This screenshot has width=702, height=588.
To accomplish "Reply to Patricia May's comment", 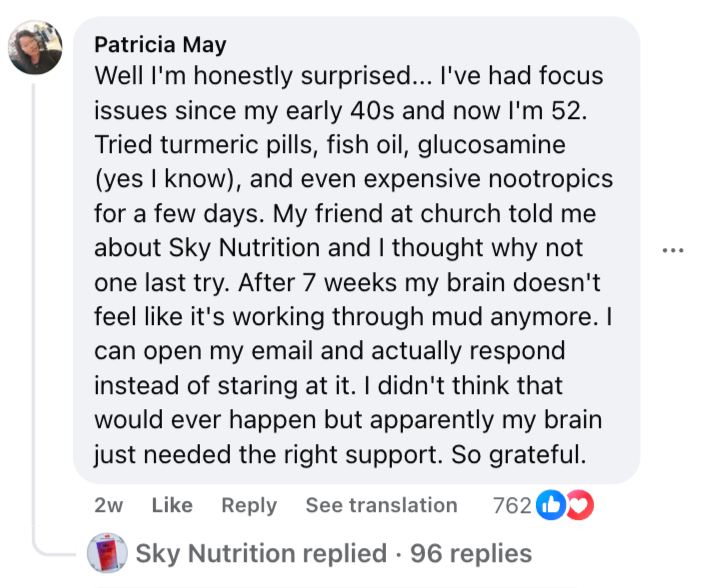I will 249,506.
